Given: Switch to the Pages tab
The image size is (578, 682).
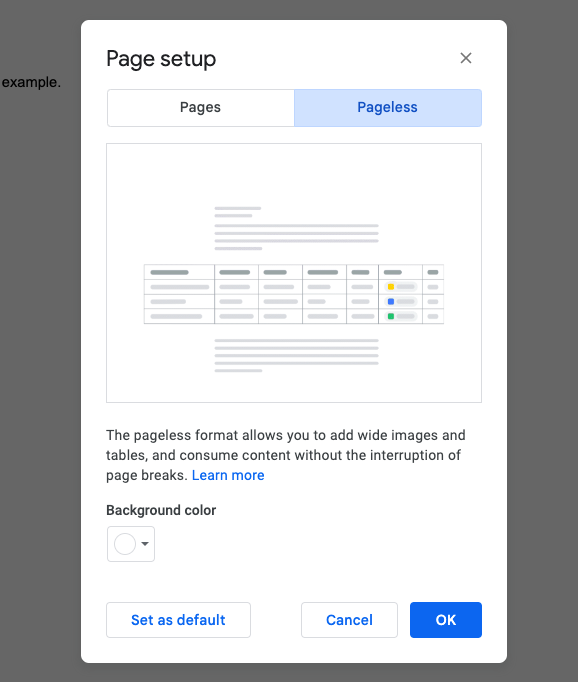Looking at the screenshot, I should [200, 107].
